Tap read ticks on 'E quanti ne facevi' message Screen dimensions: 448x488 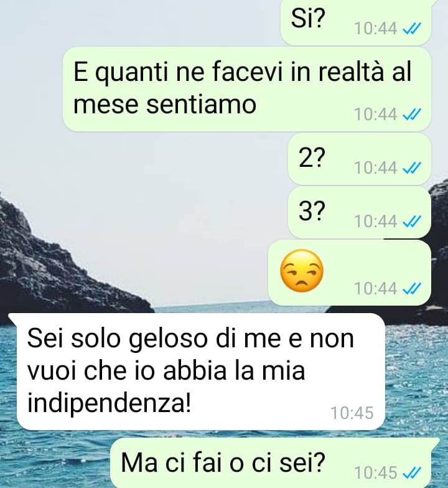pyautogui.click(x=412, y=115)
